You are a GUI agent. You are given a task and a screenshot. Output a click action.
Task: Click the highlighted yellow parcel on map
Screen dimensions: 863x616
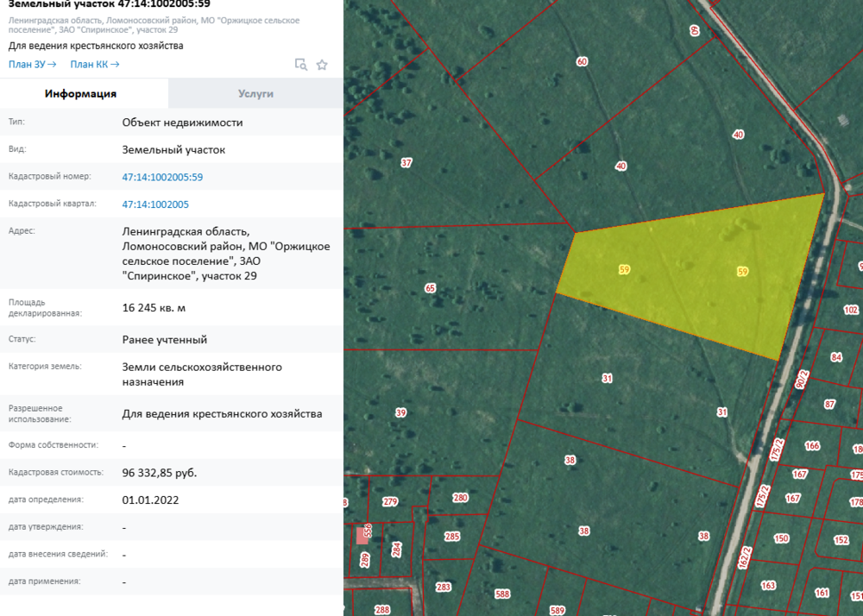click(682, 276)
